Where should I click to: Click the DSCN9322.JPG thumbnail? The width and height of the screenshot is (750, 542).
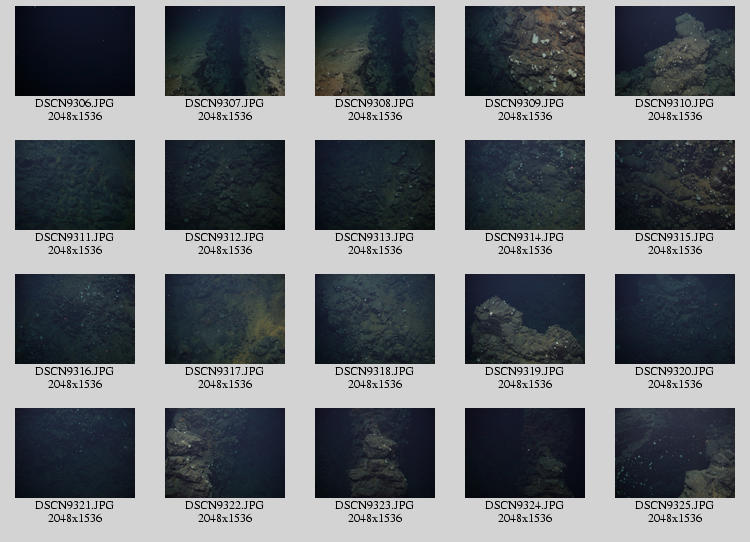[x=225, y=453]
